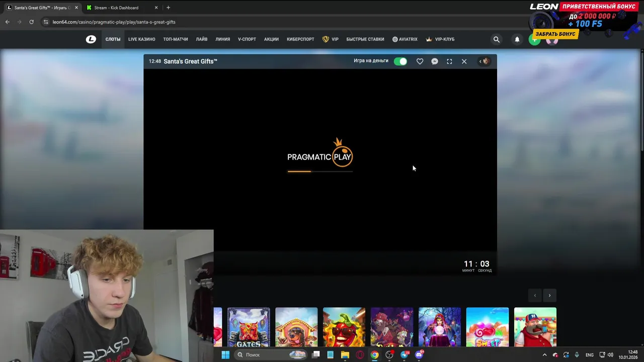The width and height of the screenshot is (644, 362).
Task: Open the dog house game thumbnail
Action: click(x=296, y=327)
